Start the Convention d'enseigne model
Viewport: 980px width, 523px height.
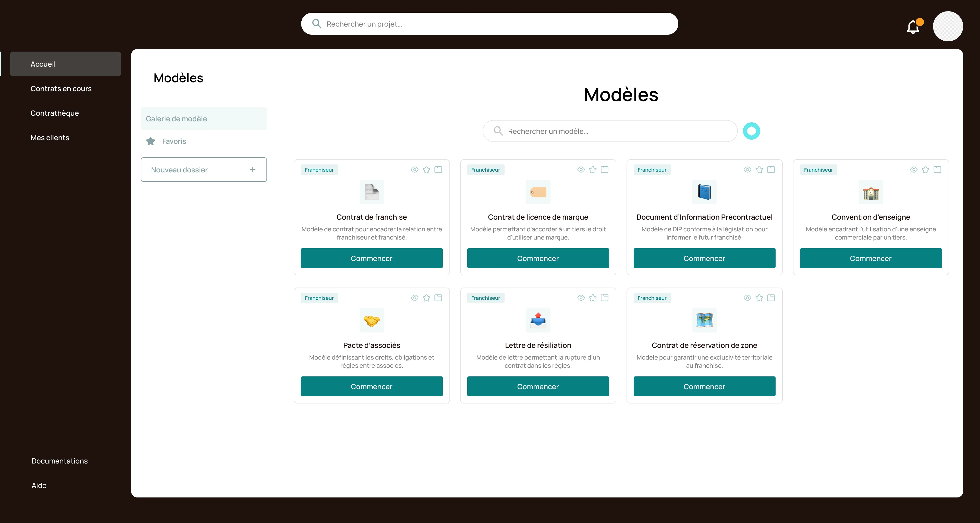(871, 258)
